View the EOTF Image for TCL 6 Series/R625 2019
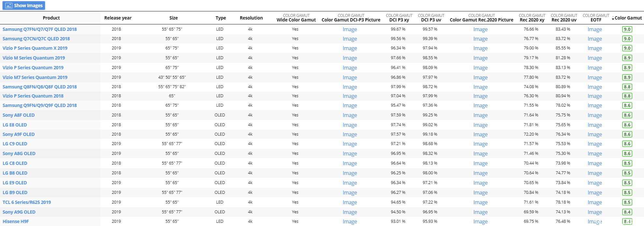 [x=595, y=202]
